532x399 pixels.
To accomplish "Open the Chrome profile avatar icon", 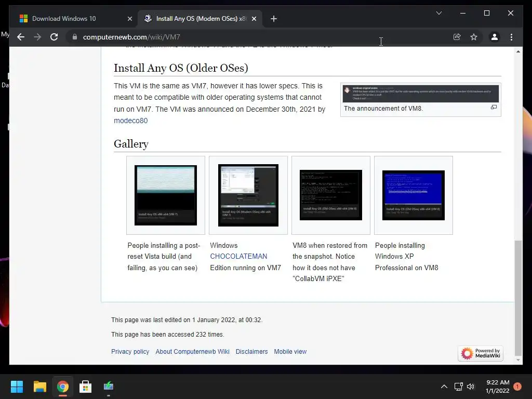I will click(x=495, y=37).
